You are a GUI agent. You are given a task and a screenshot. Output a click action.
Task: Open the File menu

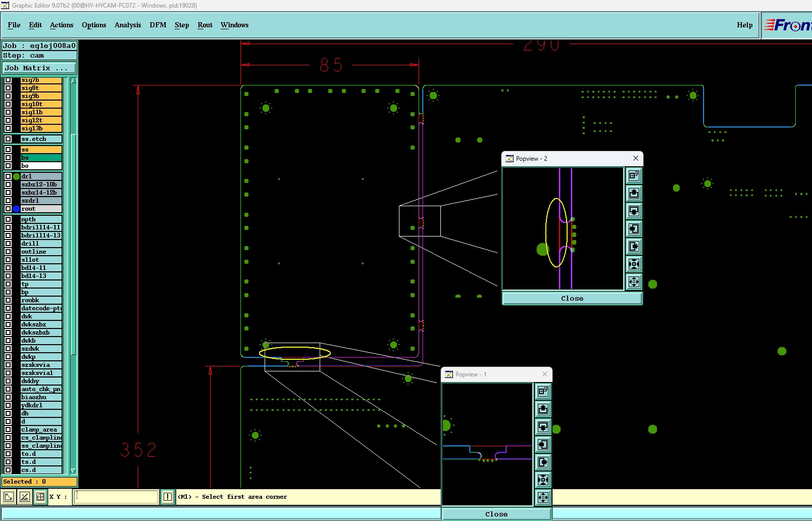pyautogui.click(x=14, y=25)
